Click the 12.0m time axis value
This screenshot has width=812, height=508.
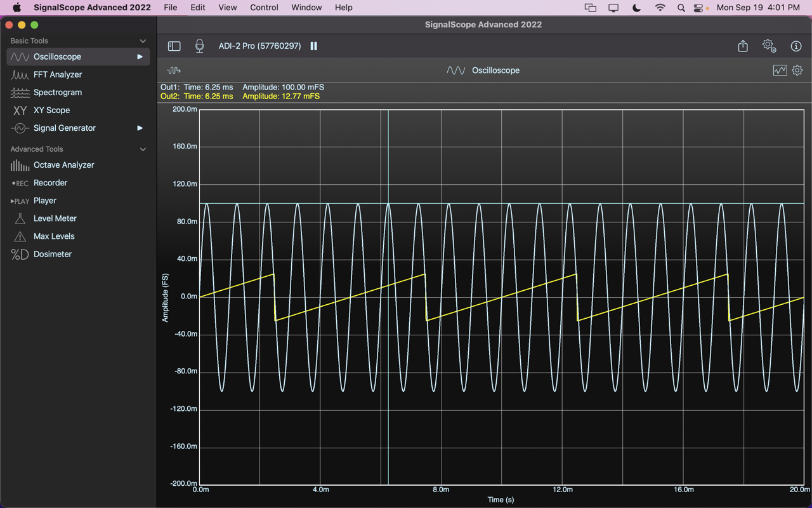pyautogui.click(x=562, y=490)
